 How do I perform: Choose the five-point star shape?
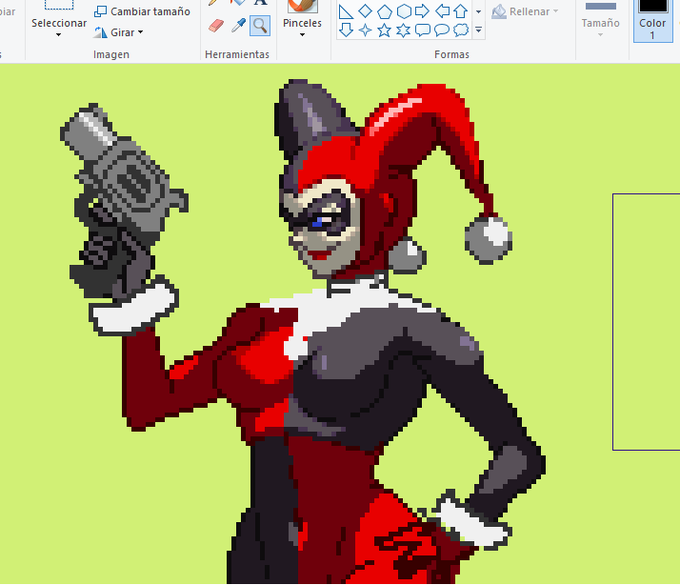coord(384,30)
